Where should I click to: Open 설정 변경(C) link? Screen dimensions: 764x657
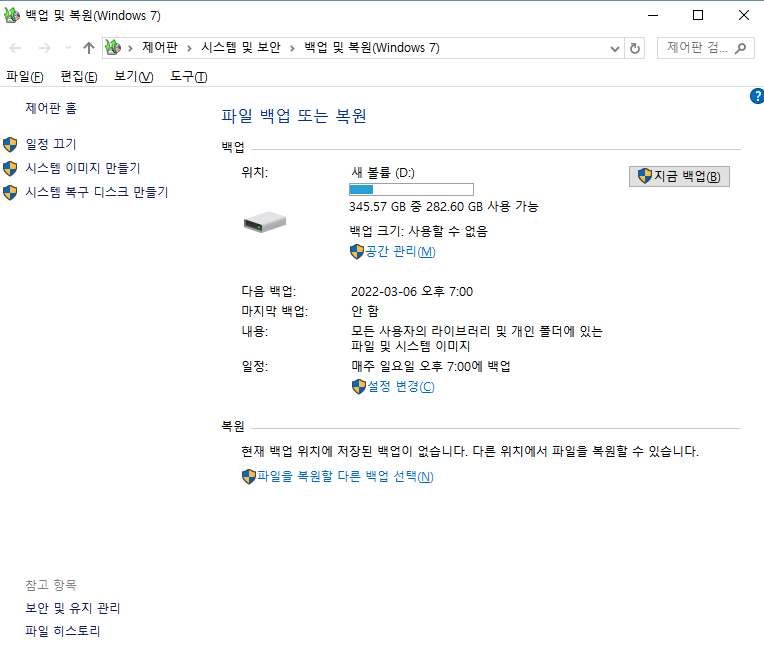[x=400, y=386]
